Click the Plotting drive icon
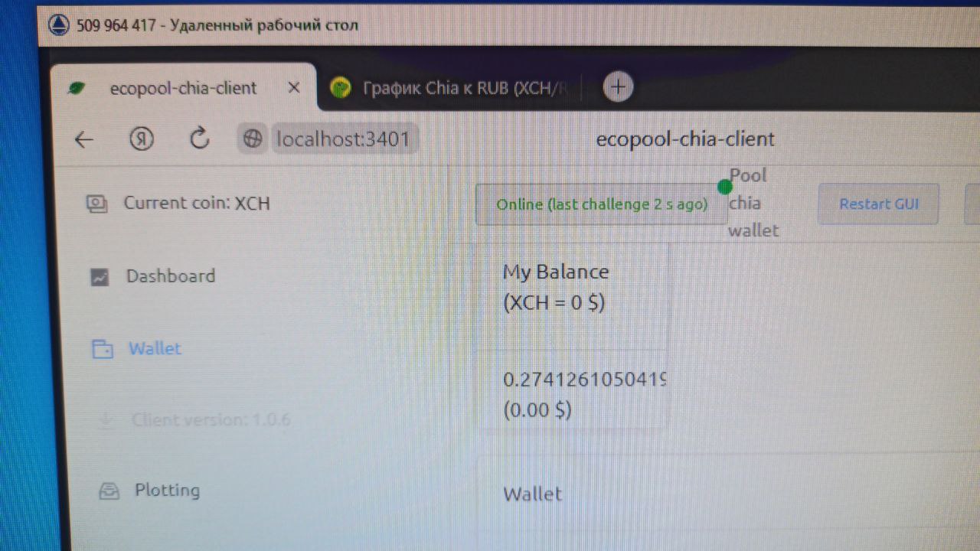 (109, 491)
